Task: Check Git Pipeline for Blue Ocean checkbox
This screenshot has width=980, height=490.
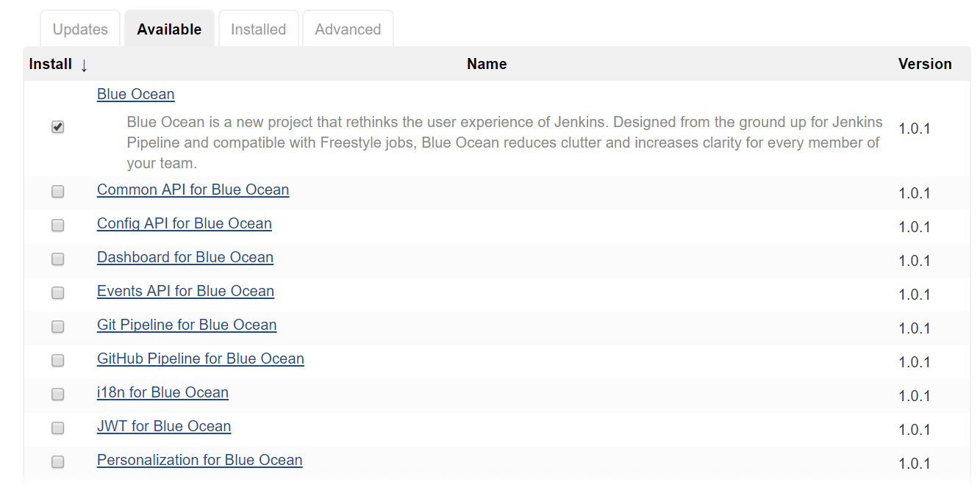Action: tap(57, 327)
